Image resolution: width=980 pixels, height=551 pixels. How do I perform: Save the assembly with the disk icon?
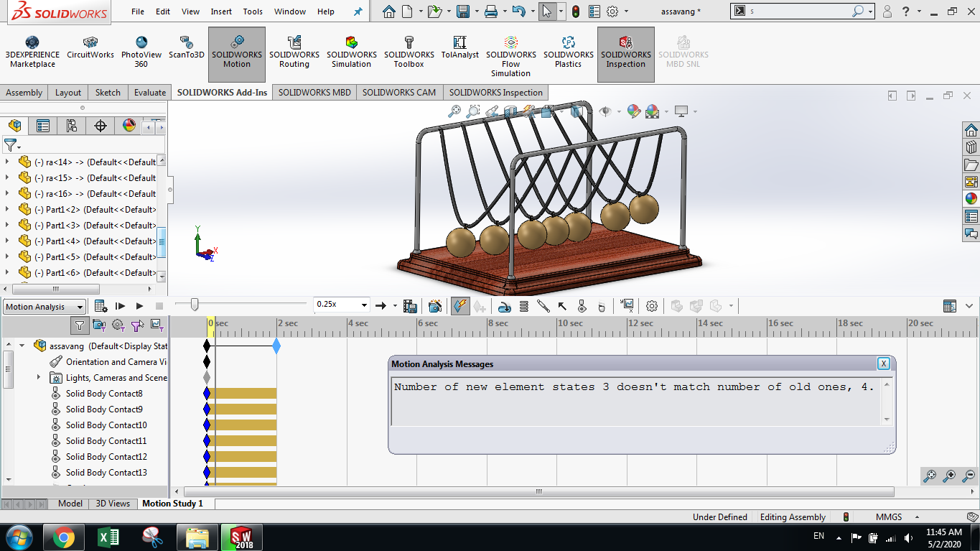463,11
